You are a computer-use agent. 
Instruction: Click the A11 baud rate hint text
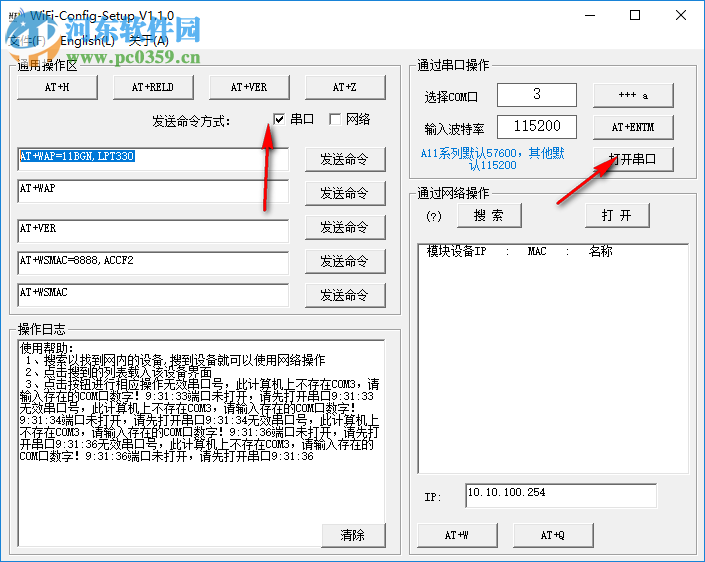[492, 159]
